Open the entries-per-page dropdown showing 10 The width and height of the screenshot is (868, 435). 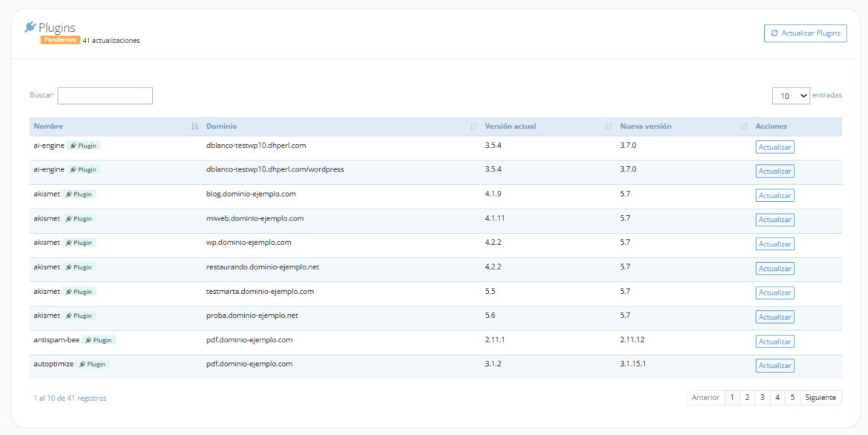click(791, 95)
